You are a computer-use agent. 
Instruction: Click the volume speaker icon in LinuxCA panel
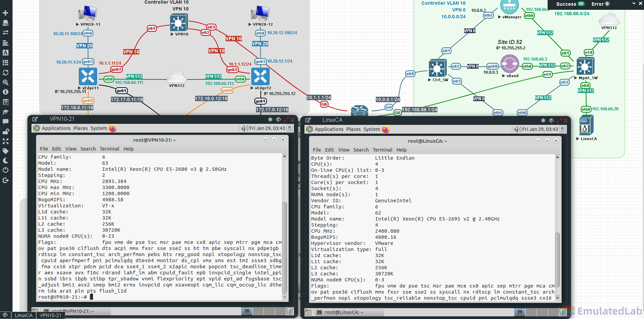coord(518,130)
